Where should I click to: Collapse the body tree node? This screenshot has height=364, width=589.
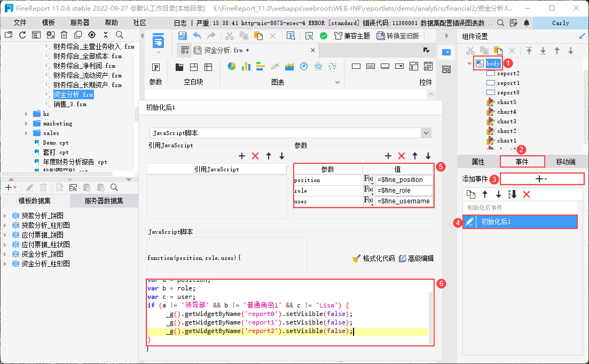469,64
